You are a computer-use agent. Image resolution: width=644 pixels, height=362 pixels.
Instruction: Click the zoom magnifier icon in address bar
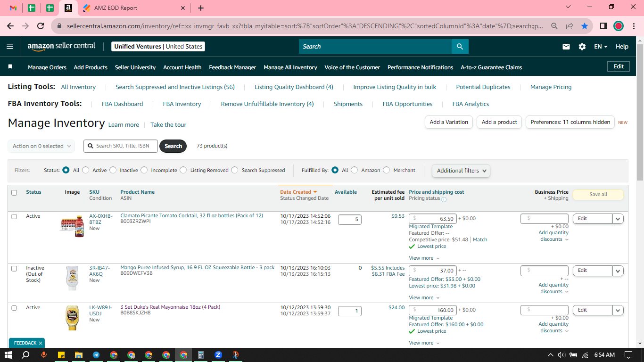click(x=554, y=26)
